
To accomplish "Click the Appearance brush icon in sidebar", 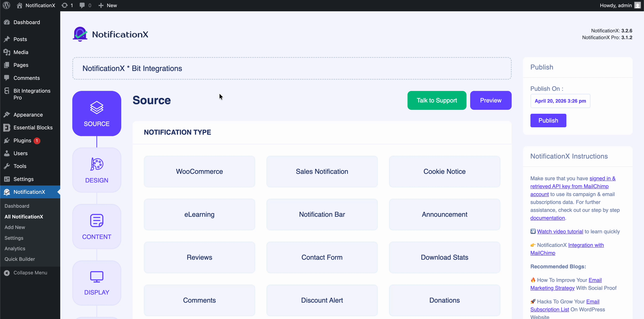I will [x=7, y=114].
